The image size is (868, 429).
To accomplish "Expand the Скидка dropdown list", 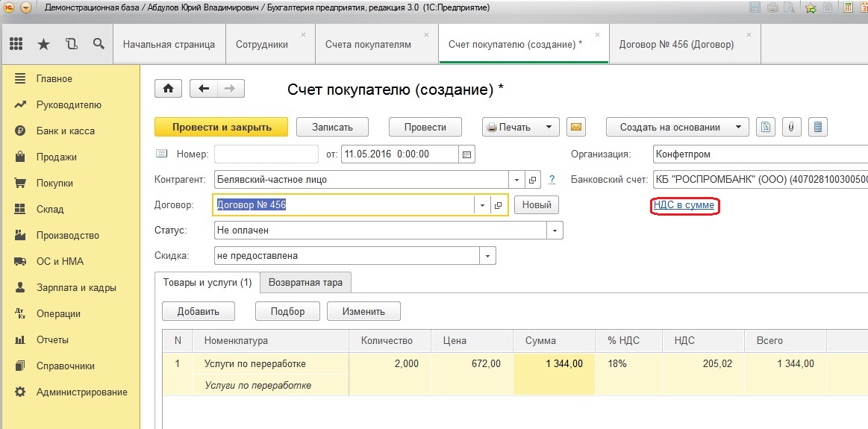I will click(x=487, y=256).
